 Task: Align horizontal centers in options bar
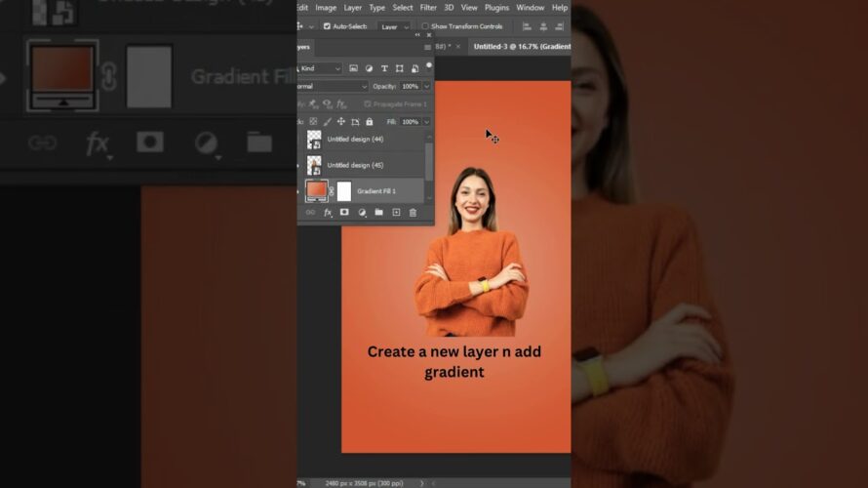point(543,26)
